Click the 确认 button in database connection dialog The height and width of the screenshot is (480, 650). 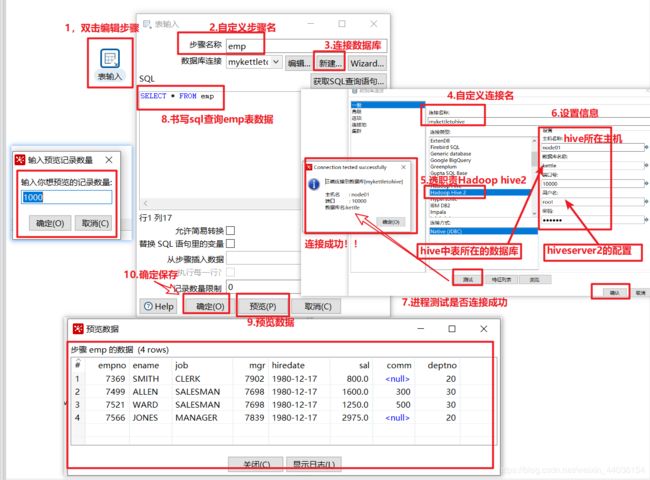pos(615,293)
